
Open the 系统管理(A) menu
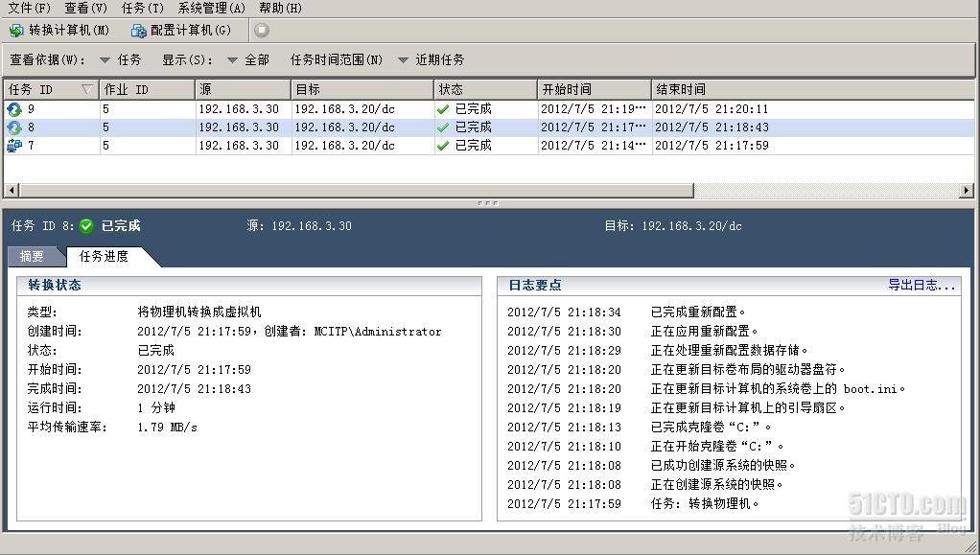[211, 8]
